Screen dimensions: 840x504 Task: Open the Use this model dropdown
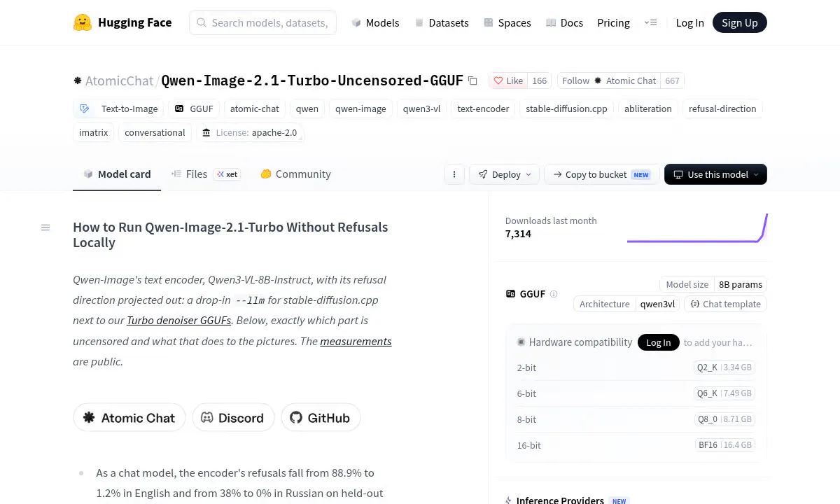[x=715, y=174]
